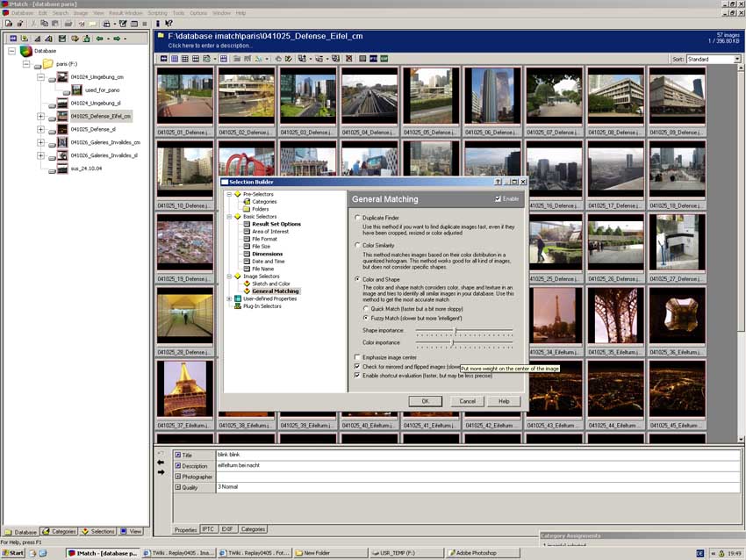Expand the 041026_Galeries_Invalides_cm folder node
This screenshot has height=560, width=746.
[41, 142]
